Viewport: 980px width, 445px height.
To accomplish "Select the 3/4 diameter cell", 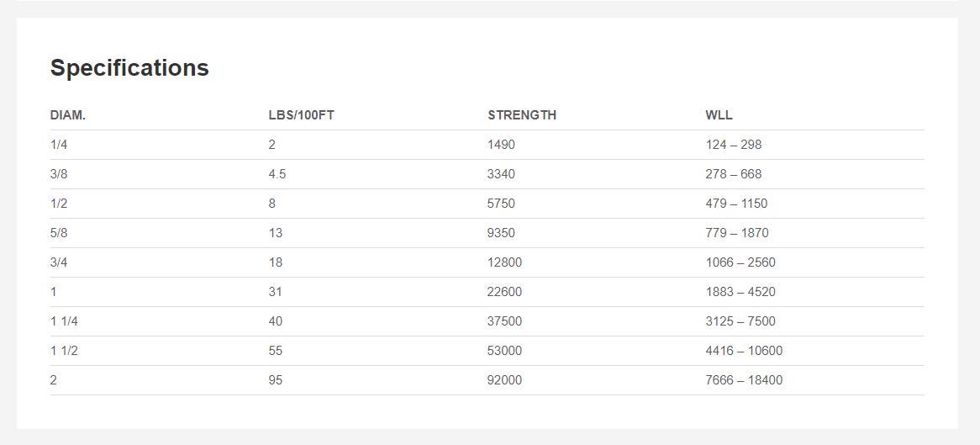I will (59, 262).
